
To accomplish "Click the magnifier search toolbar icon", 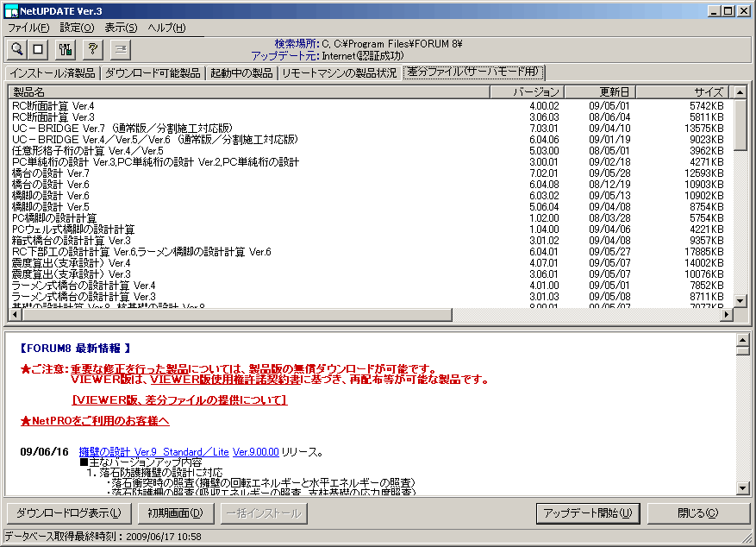I will (17, 49).
